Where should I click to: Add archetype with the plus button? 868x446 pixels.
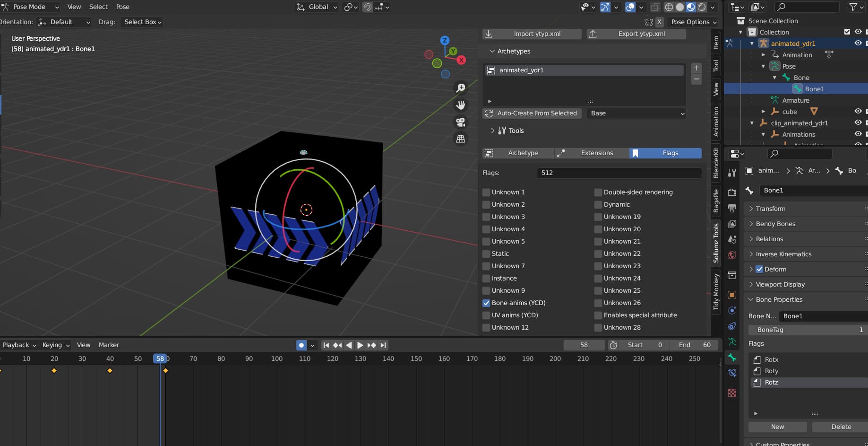(696, 68)
